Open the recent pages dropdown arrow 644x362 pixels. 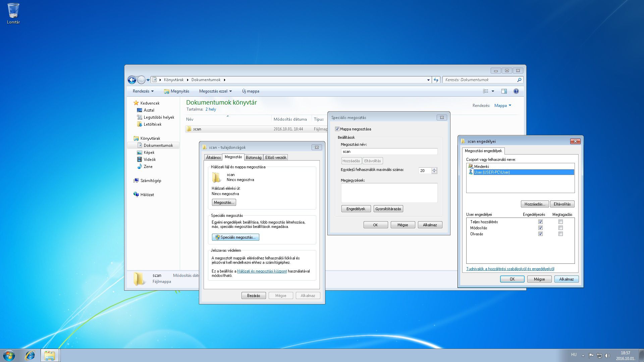click(148, 80)
